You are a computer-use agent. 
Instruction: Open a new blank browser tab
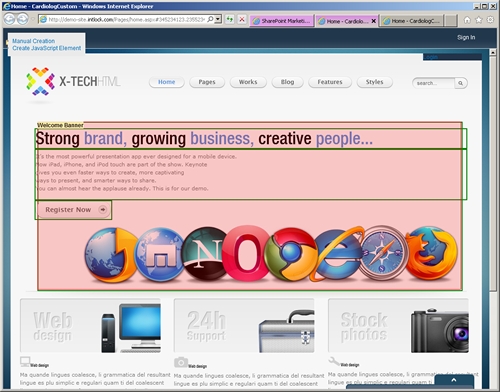(451, 21)
